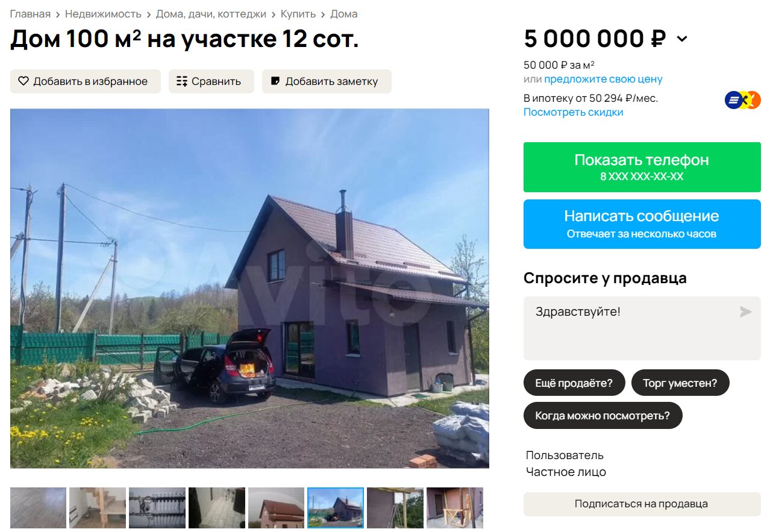Click Подписаться на продавца button
Screen dimensions: 770x532
tap(642, 504)
